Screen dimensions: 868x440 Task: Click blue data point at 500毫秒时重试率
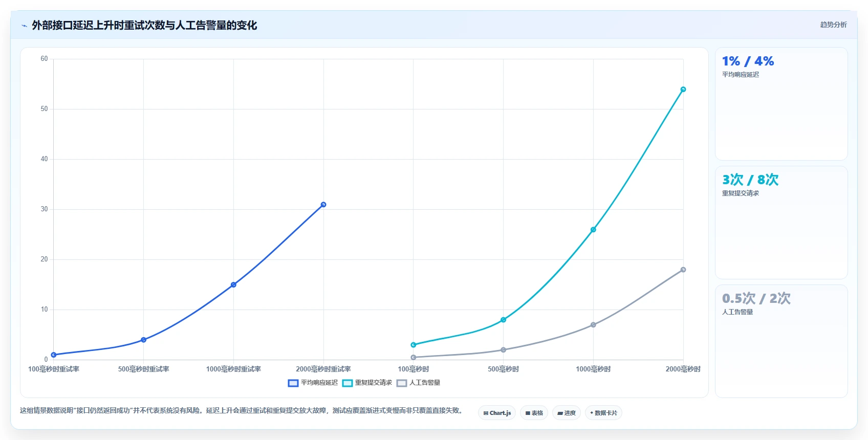144,340
